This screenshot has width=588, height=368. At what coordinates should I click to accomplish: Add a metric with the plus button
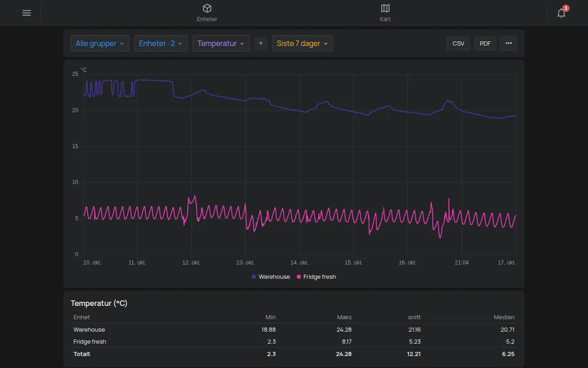click(261, 43)
